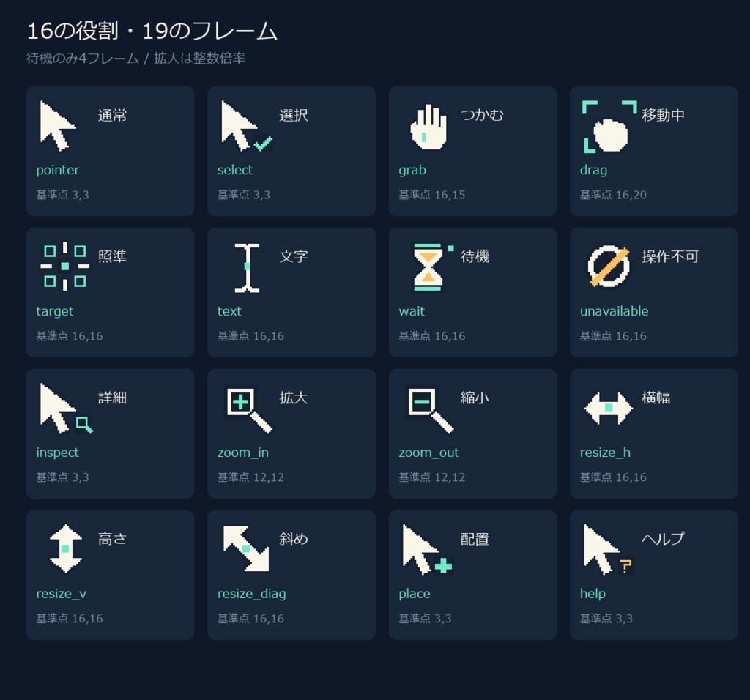The image size is (750, 700).
Task: Click 基準点 16,16 on the wait card
Action: tap(432, 336)
